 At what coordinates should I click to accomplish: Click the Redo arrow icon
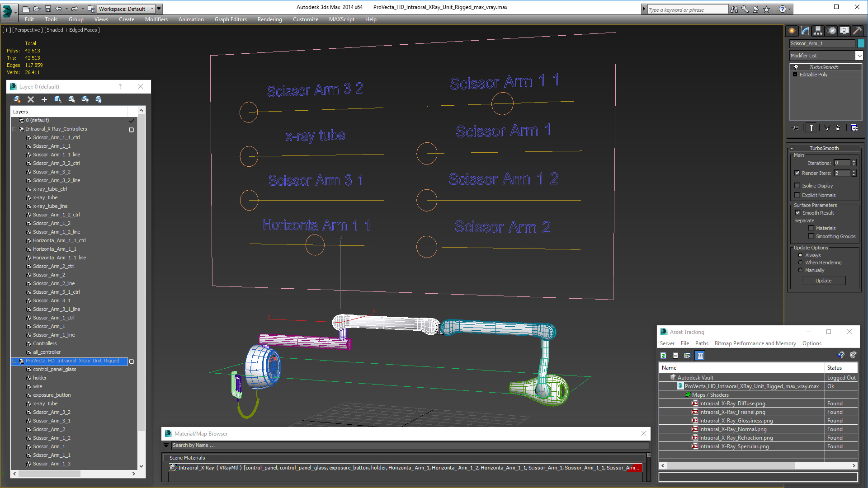coord(75,9)
